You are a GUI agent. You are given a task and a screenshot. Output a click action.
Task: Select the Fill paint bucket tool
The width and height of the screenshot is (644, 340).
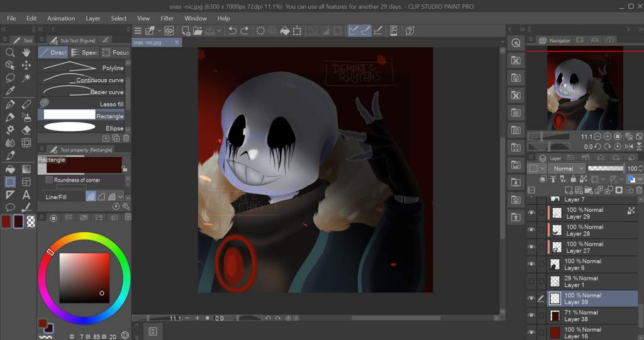click(x=10, y=169)
